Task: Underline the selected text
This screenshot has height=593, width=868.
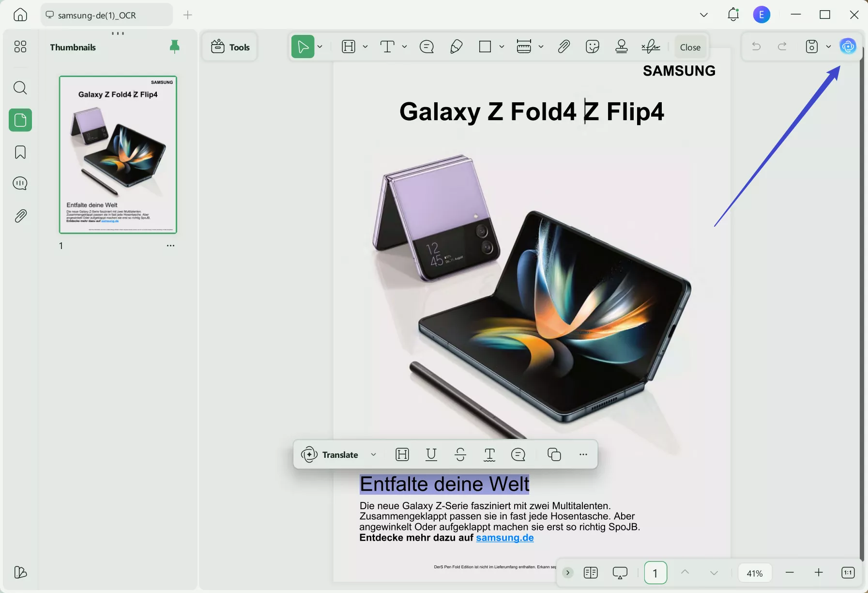Action: (x=431, y=454)
